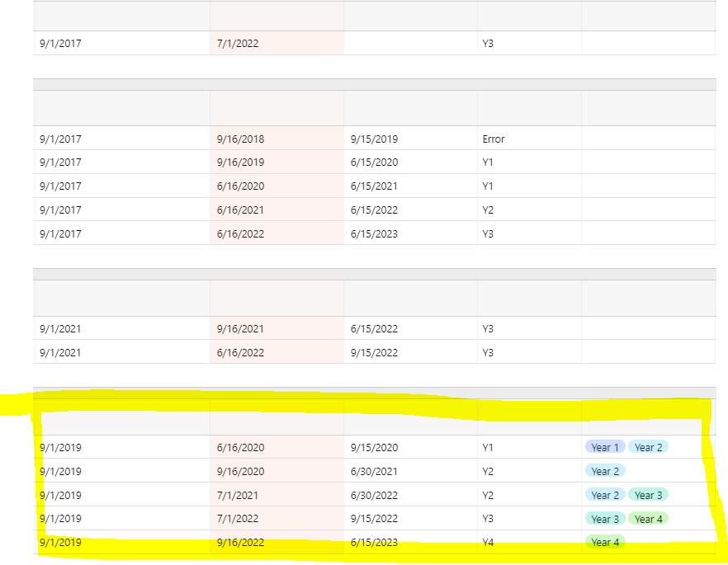
Task: Select 6/15/2022 in the 6/16/2021 row
Action: (x=410, y=210)
